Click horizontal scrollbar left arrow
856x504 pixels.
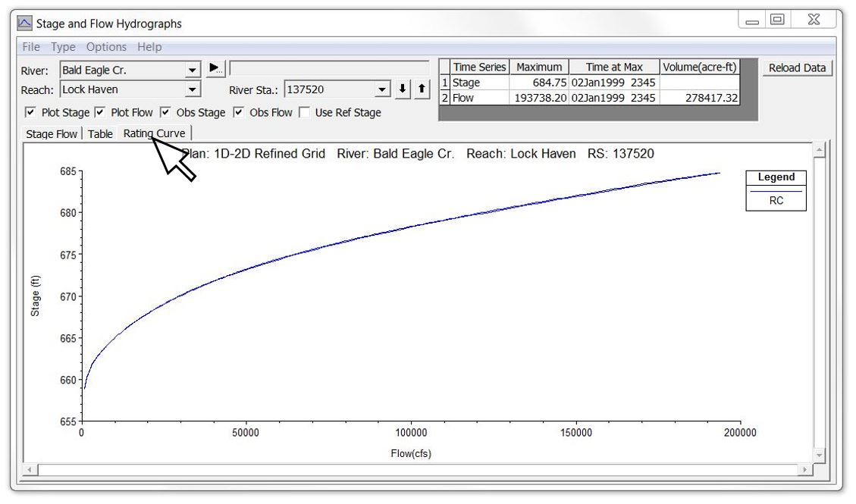(x=30, y=469)
